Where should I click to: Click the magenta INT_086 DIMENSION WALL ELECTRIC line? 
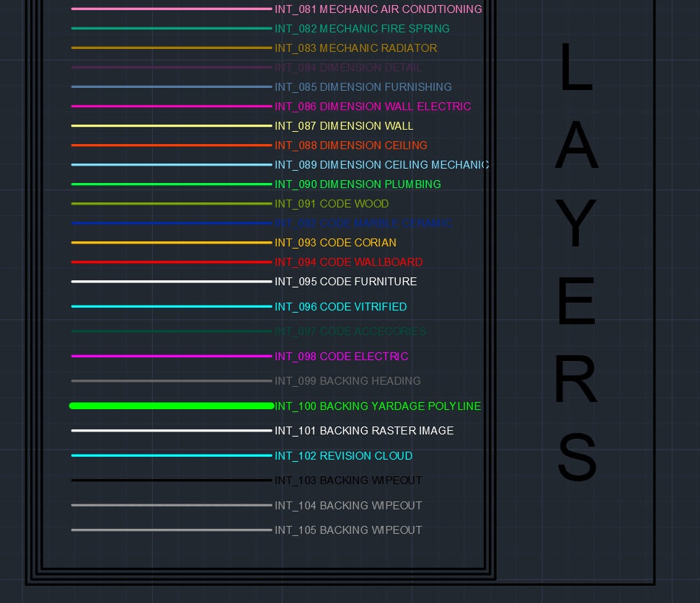tap(169, 107)
